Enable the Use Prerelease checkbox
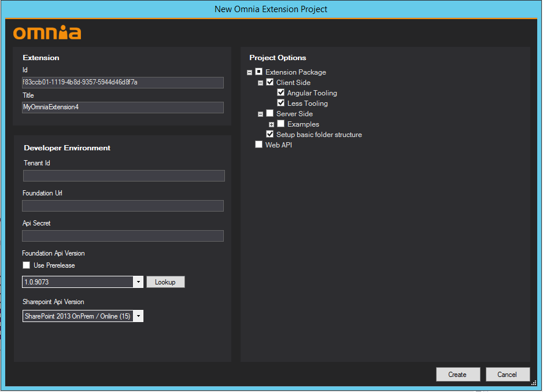This screenshot has width=543, height=392. click(x=26, y=265)
